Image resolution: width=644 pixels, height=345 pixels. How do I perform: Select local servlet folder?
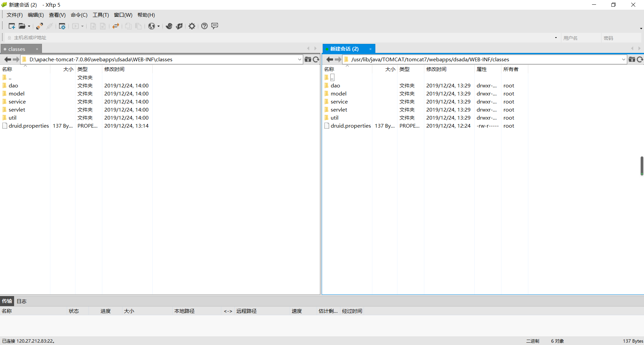(17, 110)
